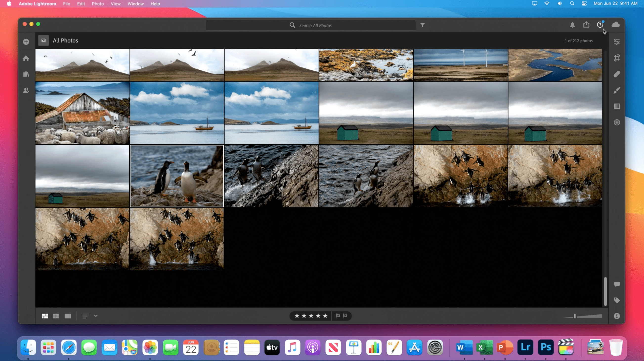Switch to Square Grid view
The image size is (644, 361).
(56, 316)
